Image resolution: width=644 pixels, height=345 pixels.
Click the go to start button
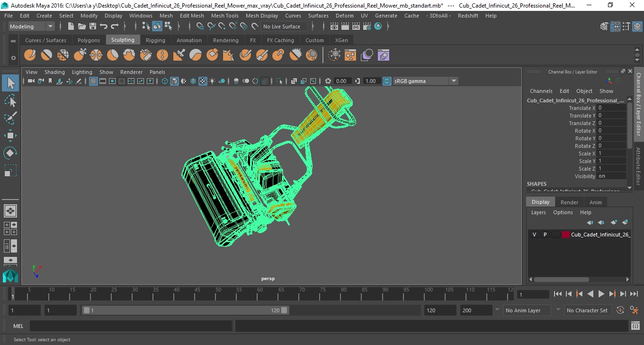tap(558, 294)
